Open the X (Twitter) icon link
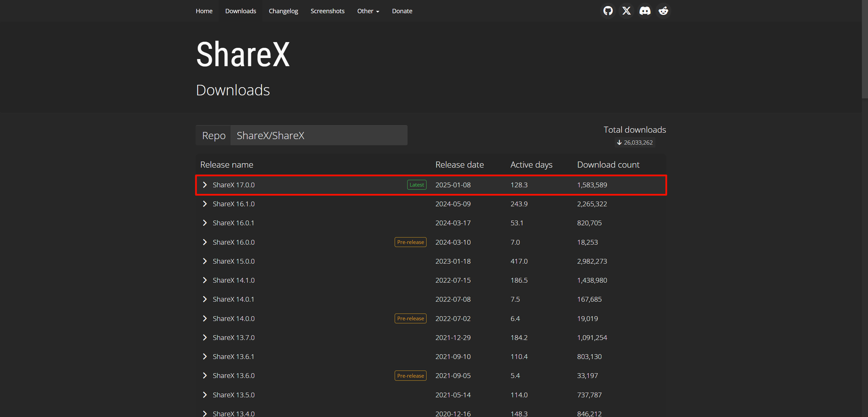 pyautogui.click(x=626, y=11)
